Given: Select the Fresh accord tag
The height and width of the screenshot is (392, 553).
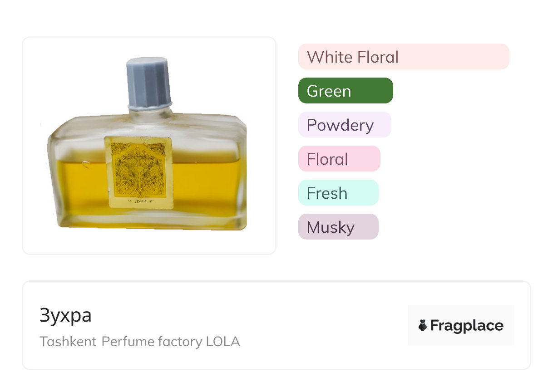Looking at the screenshot, I should click(x=338, y=193).
